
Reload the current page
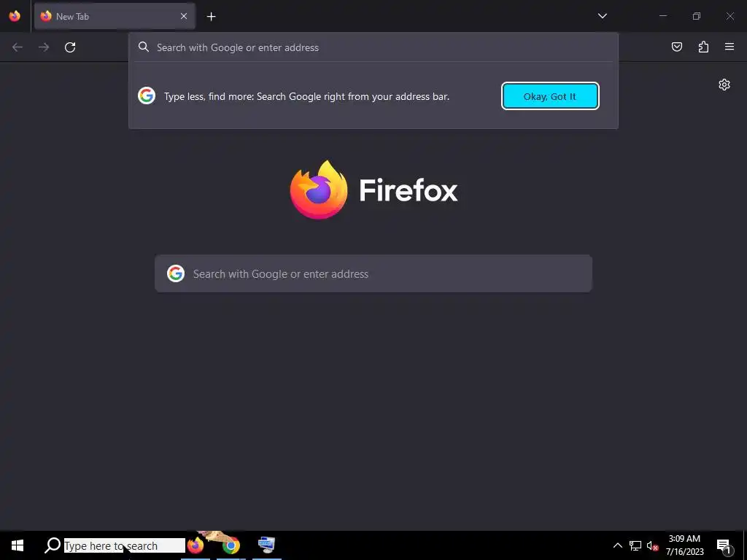click(70, 47)
